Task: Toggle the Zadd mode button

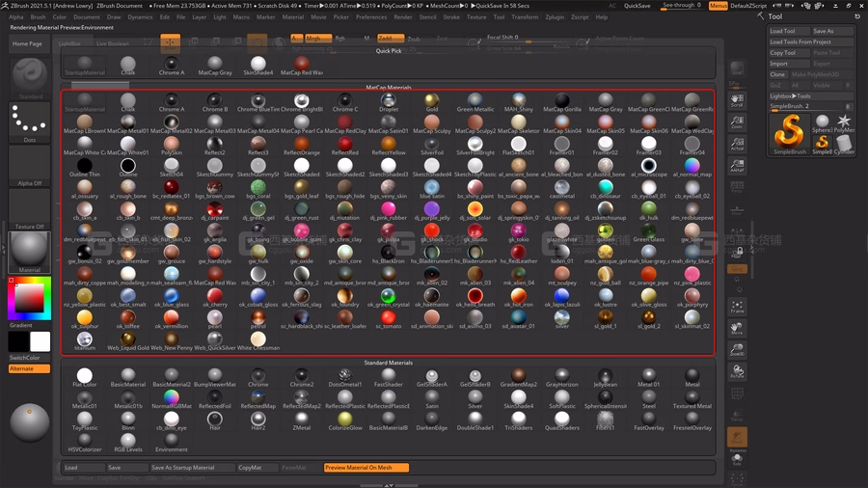Action: 391,39
